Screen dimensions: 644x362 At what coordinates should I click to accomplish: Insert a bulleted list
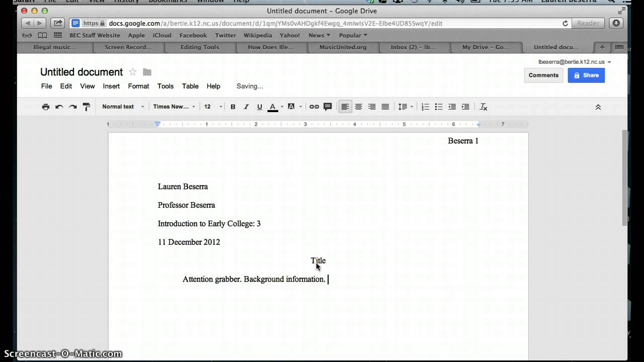click(x=439, y=107)
